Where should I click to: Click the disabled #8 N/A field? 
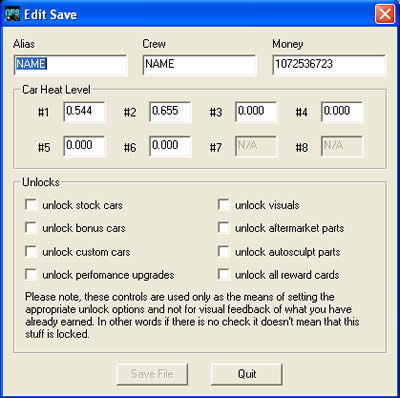(342, 146)
